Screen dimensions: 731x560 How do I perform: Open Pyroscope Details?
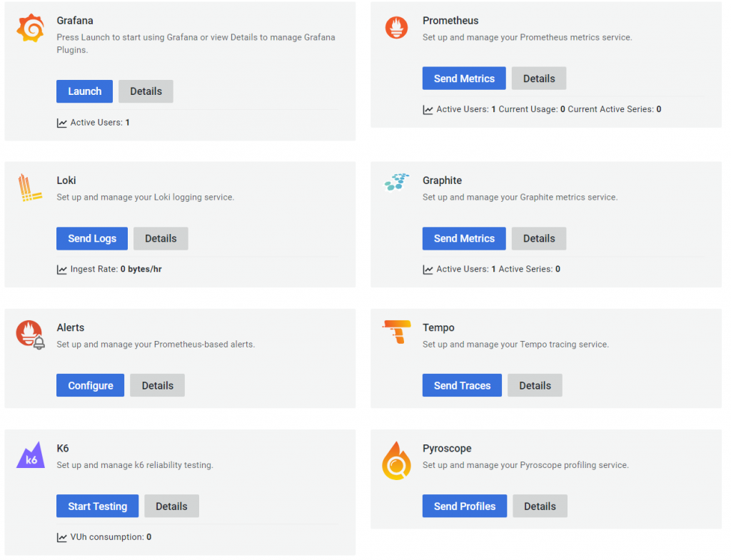540,506
